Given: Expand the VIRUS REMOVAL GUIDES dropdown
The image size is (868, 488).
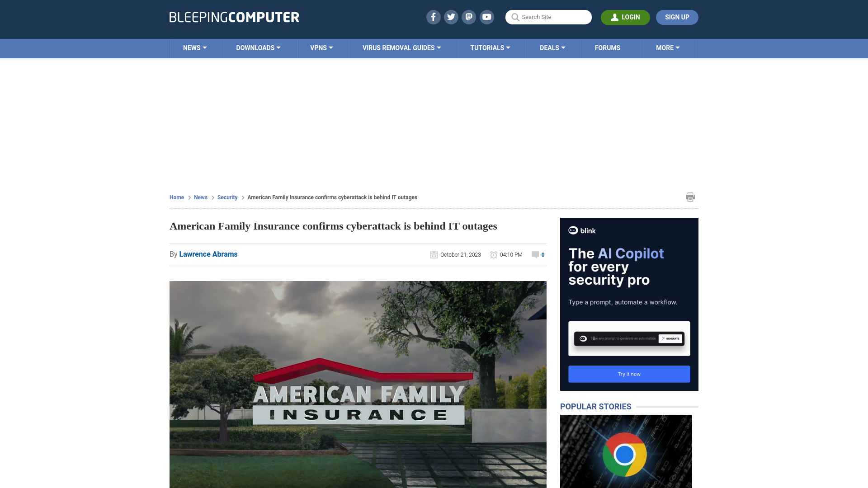Looking at the screenshot, I should point(401,47).
